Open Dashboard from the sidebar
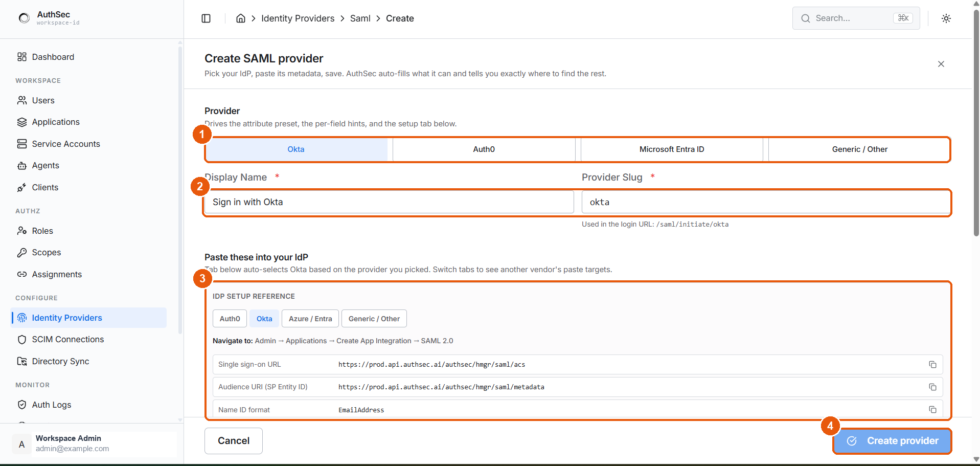Image resolution: width=980 pixels, height=466 pixels. [x=88, y=57]
